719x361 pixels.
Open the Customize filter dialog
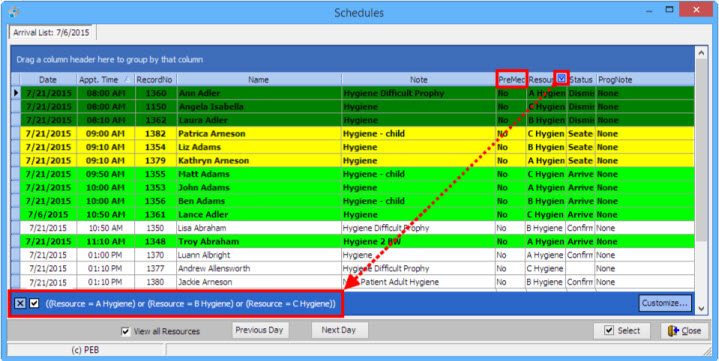point(665,303)
